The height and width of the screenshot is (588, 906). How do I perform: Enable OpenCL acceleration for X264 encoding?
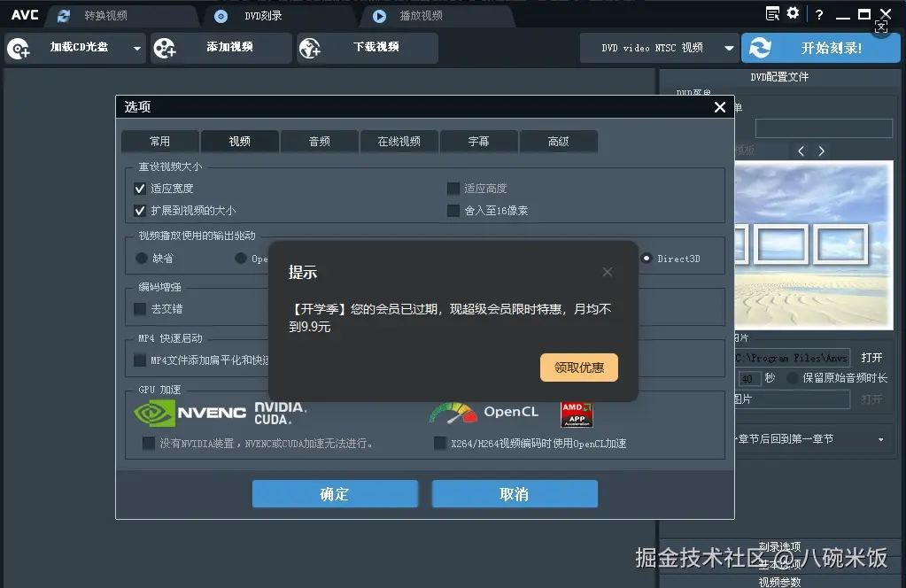pyautogui.click(x=440, y=444)
